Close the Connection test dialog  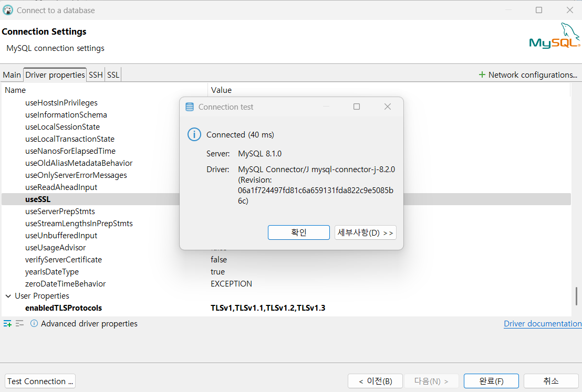pos(388,107)
